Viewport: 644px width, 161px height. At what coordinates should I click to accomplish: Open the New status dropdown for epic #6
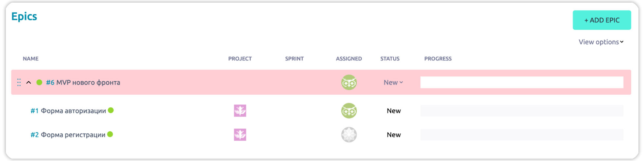[x=393, y=82]
